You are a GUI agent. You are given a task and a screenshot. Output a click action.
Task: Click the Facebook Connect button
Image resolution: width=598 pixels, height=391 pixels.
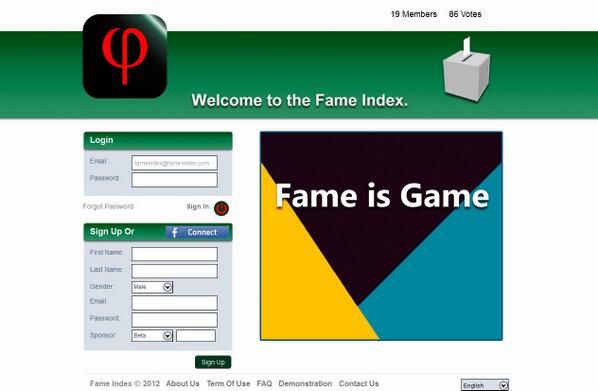coord(198,232)
